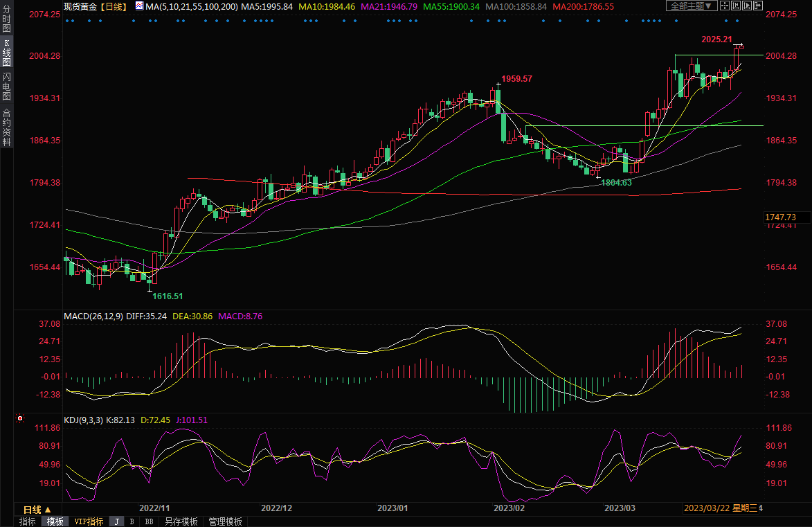Screen dimensions: 812x527
Task: Select the J template toggle
Action: click(x=116, y=521)
